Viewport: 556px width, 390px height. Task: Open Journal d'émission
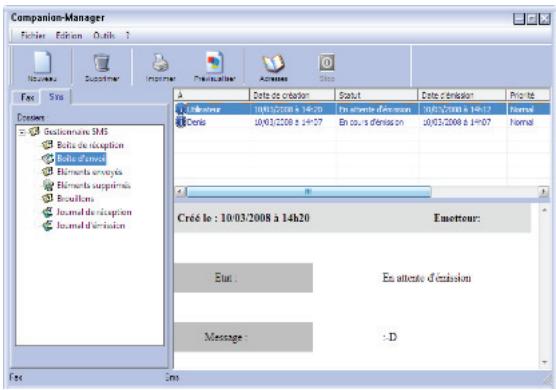pyautogui.click(x=91, y=225)
